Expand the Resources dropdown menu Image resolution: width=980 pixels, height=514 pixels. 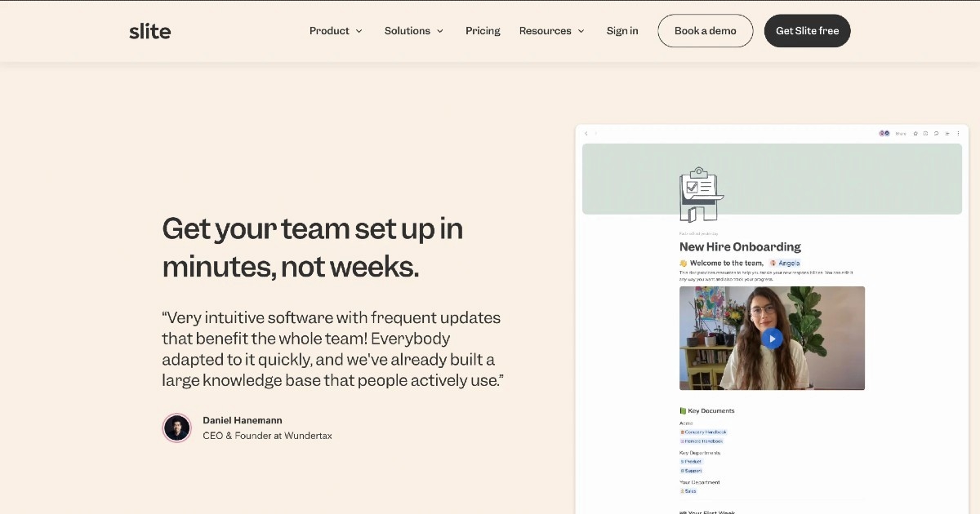pos(552,31)
